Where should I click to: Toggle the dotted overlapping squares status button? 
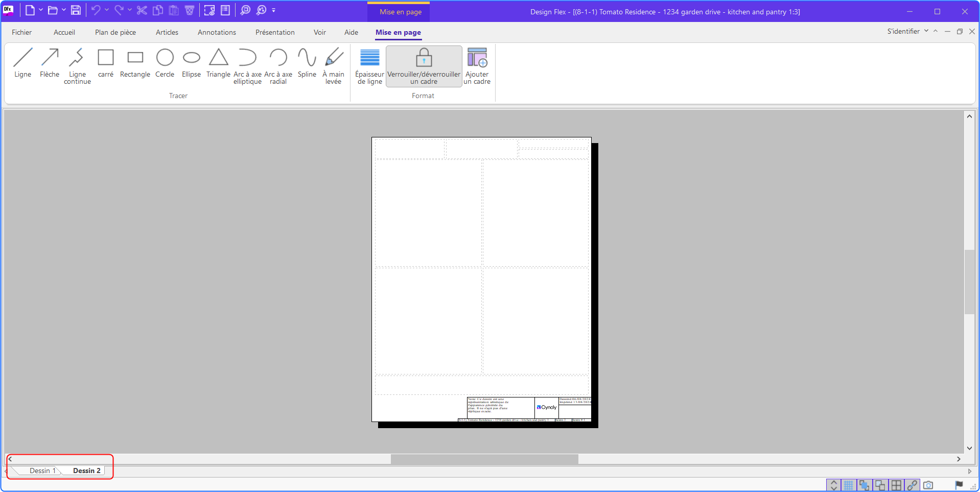click(880, 485)
